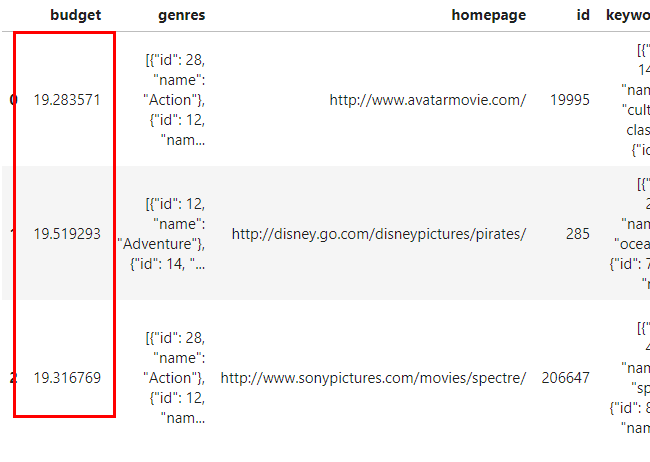
Task: Click the genres cell in the spectre row
Action: pyautogui.click(x=174, y=377)
